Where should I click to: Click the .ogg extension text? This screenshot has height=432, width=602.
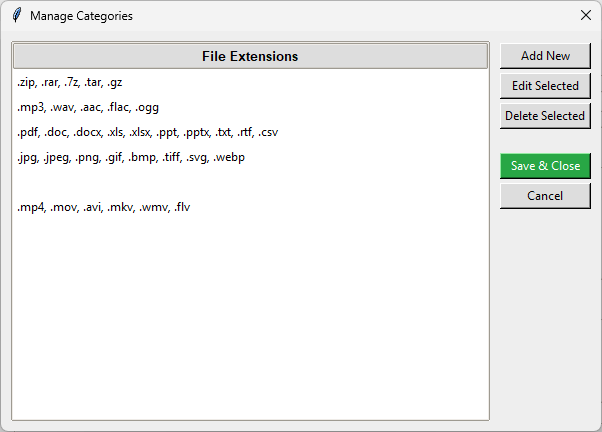[147, 107]
